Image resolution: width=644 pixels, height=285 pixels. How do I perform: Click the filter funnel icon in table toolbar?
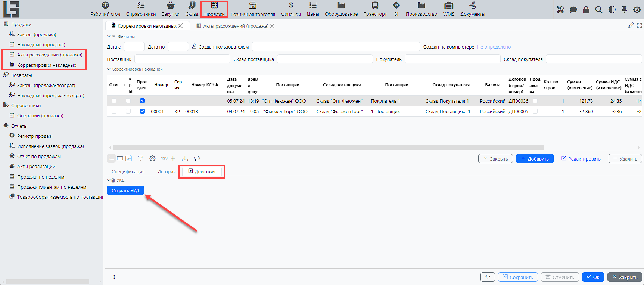point(140,158)
